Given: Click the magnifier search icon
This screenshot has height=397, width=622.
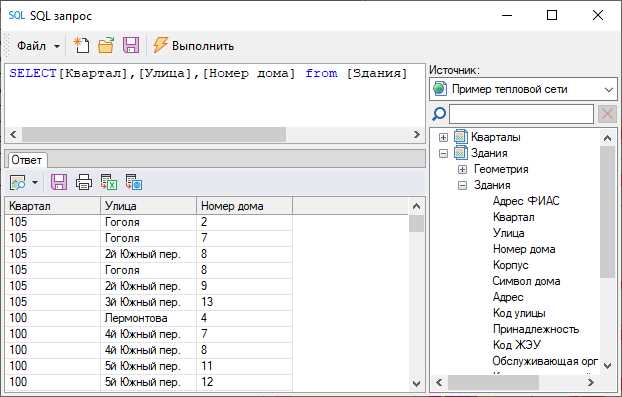Looking at the screenshot, I should point(439,114).
